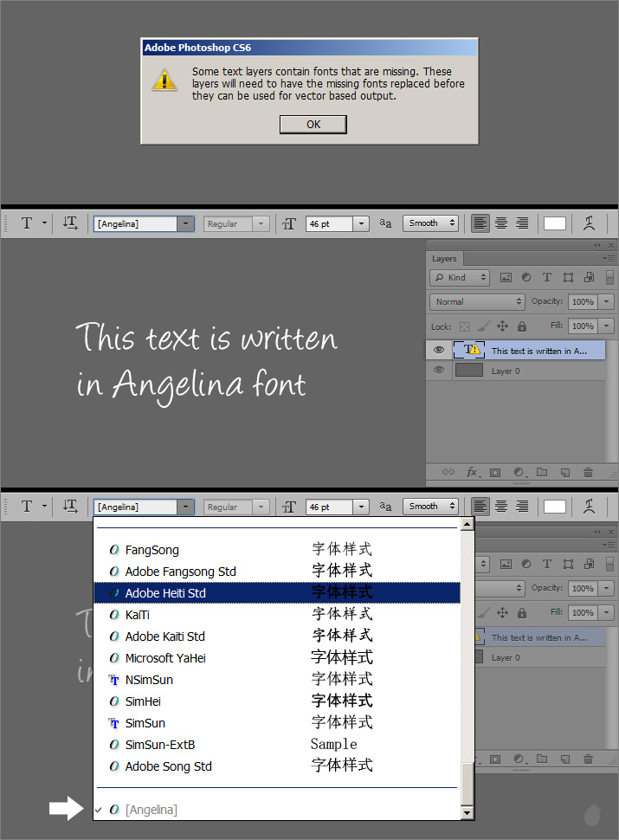Click lock transparent pixels checkerboard icon
The height and width of the screenshot is (840, 619).
coord(464,326)
